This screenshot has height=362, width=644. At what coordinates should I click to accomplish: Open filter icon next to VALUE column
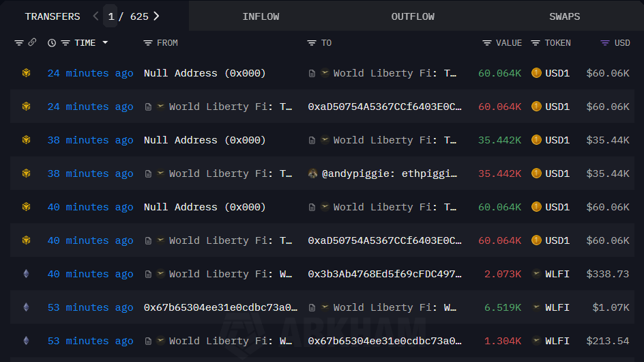(x=486, y=43)
